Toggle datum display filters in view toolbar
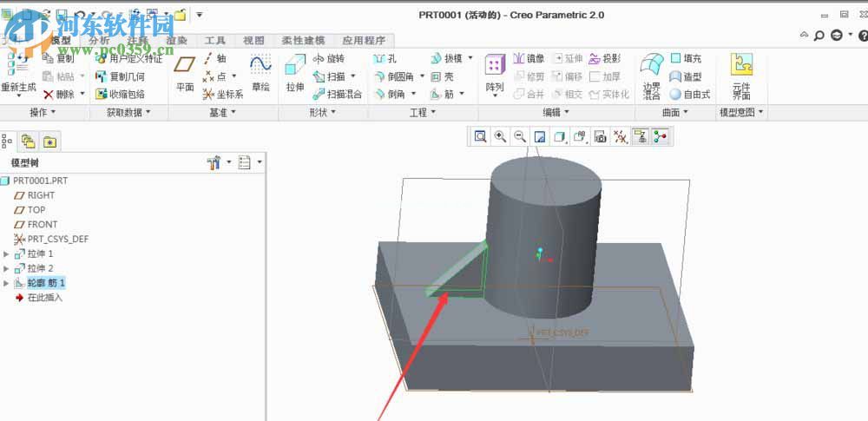This screenshot has width=868, height=421. (620, 136)
